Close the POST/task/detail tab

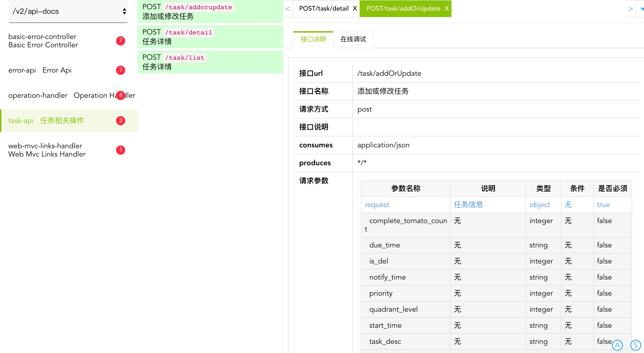pos(355,8)
